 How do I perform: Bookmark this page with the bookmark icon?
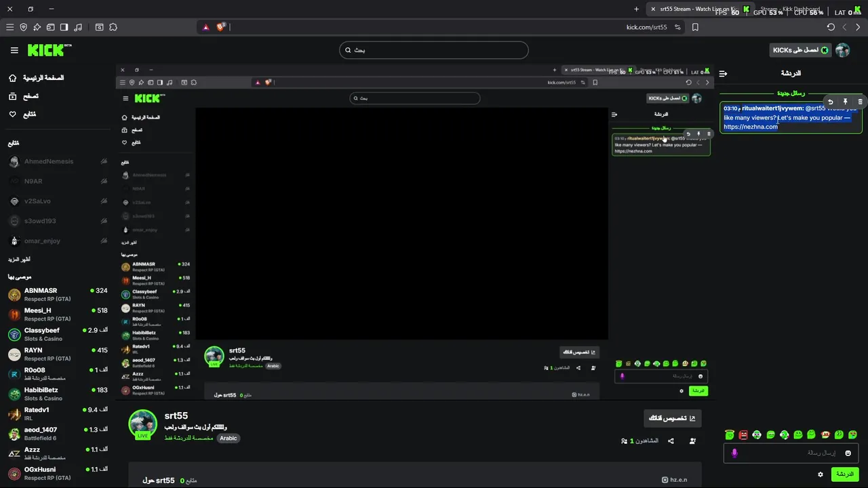point(695,27)
